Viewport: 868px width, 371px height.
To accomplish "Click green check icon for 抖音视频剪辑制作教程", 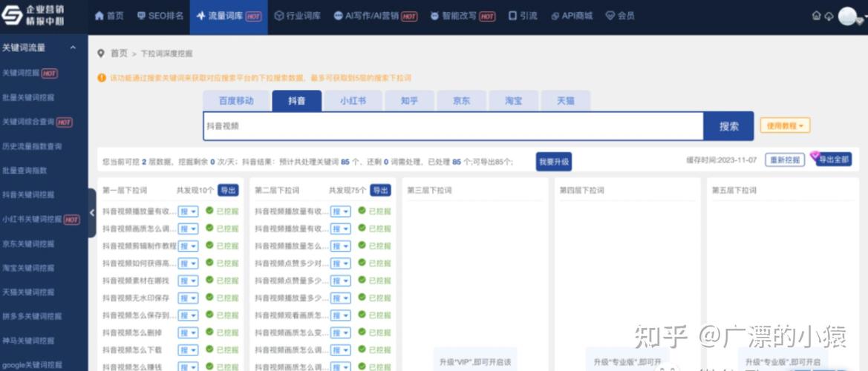I will coord(209,245).
